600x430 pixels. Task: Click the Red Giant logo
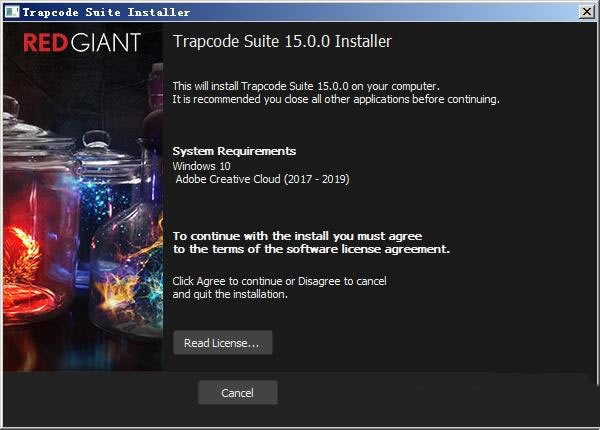coord(82,42)
